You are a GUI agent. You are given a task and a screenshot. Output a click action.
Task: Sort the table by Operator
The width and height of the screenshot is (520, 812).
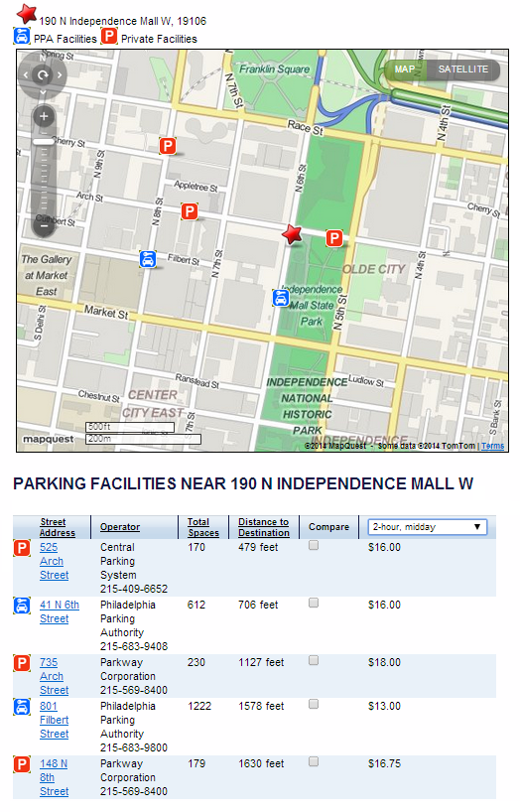(x=120, y=527)
